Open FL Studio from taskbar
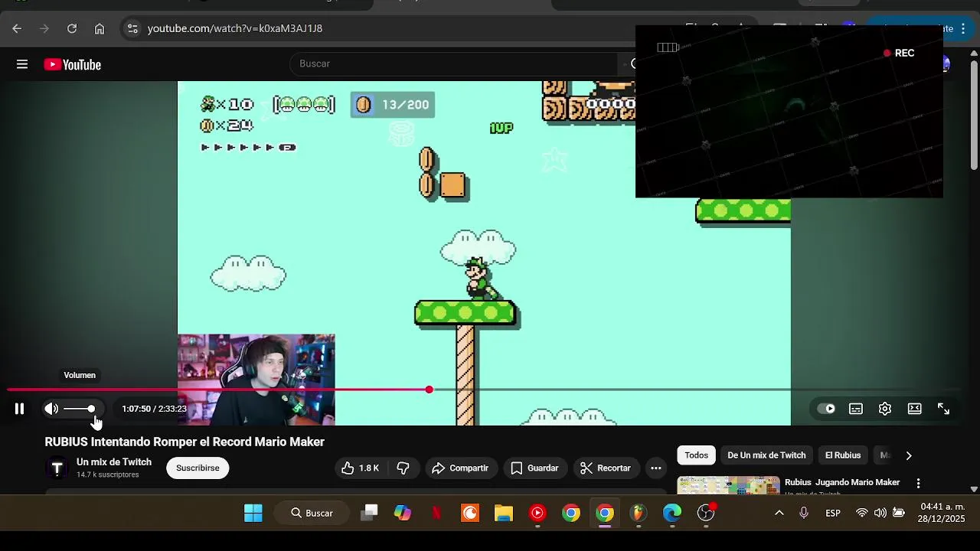This screenshot has width=980, height=551. [x=639, y=513]
